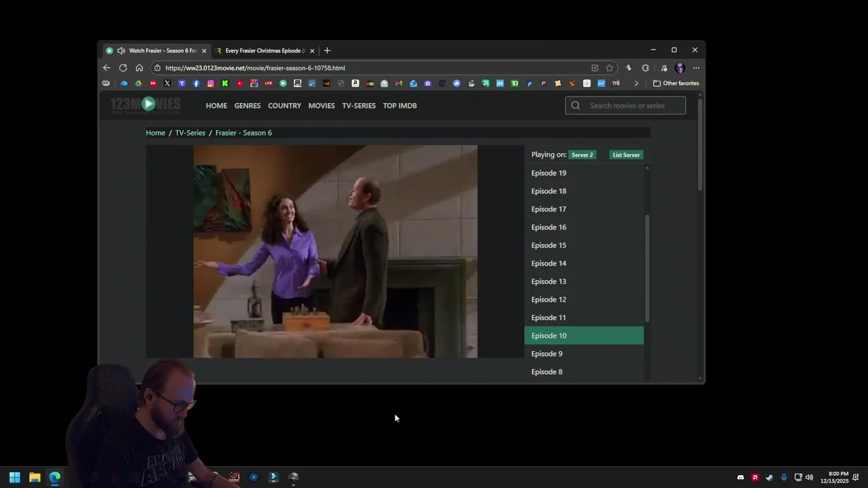Image resolution: width=868 pixels, height=488 pixels.
Task: Switch to Watch Frasier Season 6 tab
Action: pos(156,51)
